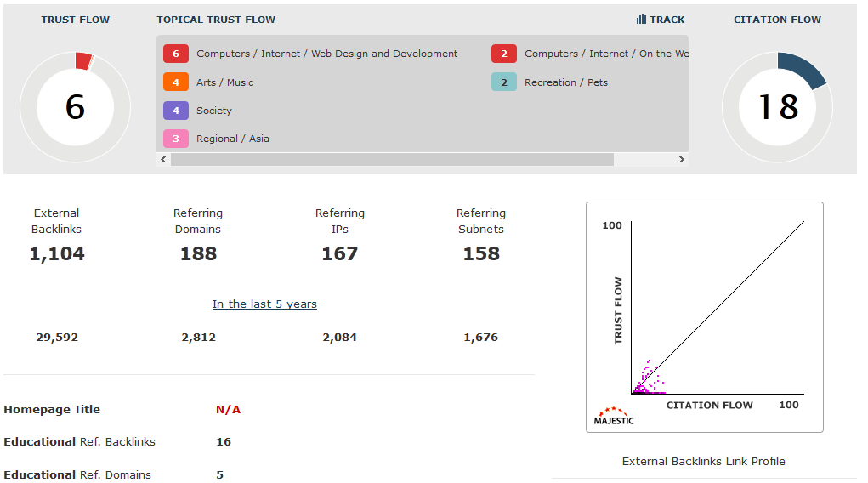This screenshot has height=483, width=868.
Task: Click the five-year IPs value 2,084
Action: click(x=339, y=338)
